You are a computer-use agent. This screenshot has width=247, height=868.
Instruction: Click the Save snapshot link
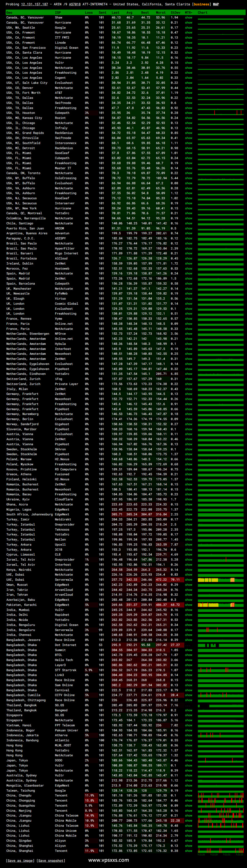click(51, 860)
